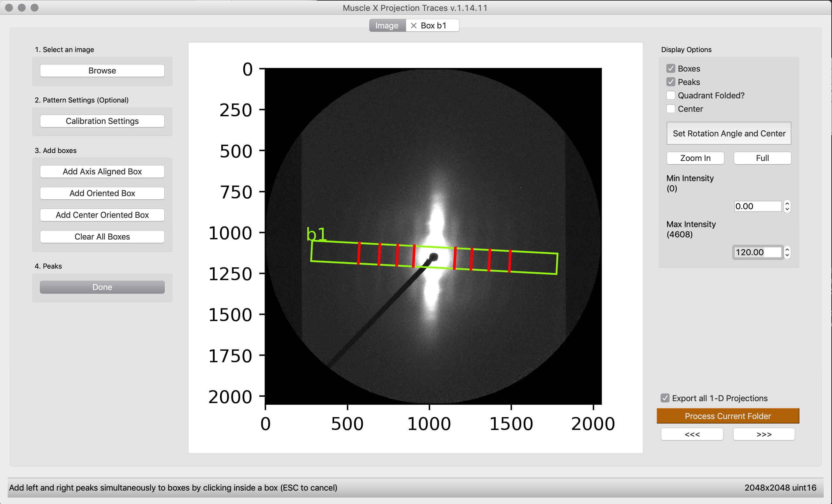The width and height of the screenshot is (832, 504).
Task: Increase Max Intensity using the up arrow
Action: pyautogui.click(x=787, y=250)
